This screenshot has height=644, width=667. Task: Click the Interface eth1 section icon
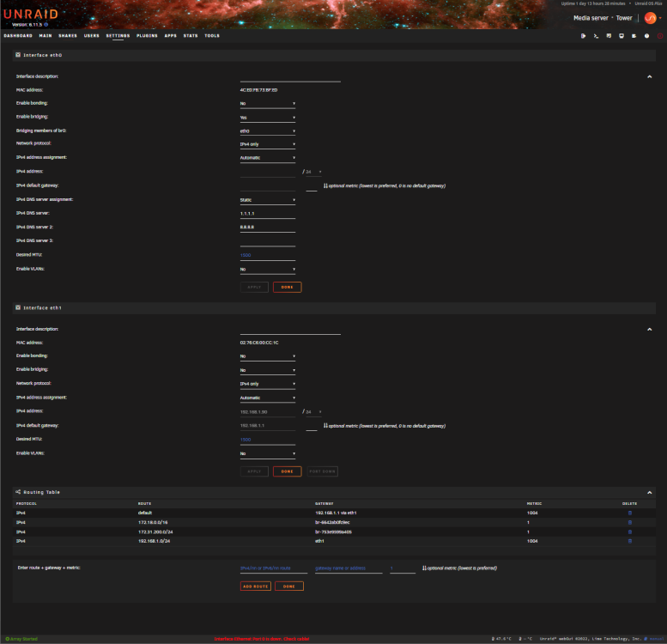(x=18, y=307)
